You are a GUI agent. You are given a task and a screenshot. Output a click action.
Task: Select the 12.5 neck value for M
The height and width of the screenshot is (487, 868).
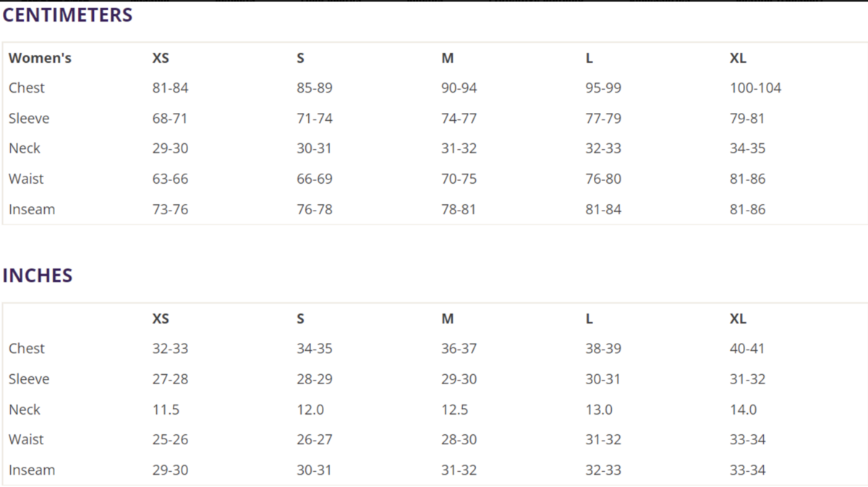tap(455, 409)
